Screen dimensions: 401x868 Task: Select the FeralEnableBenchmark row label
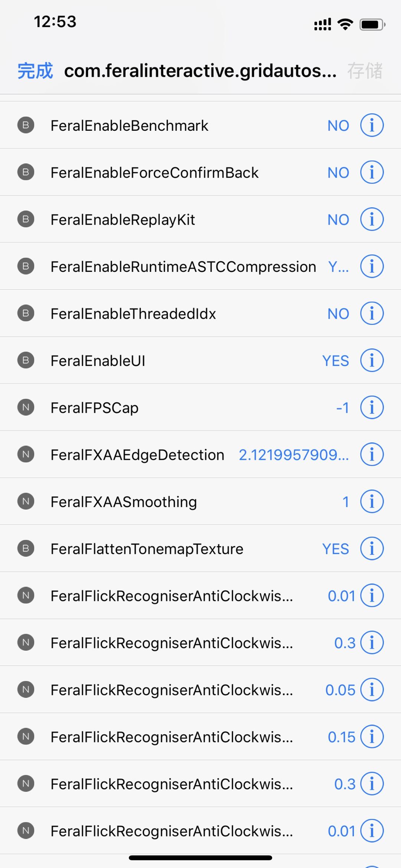click(129, 126)
